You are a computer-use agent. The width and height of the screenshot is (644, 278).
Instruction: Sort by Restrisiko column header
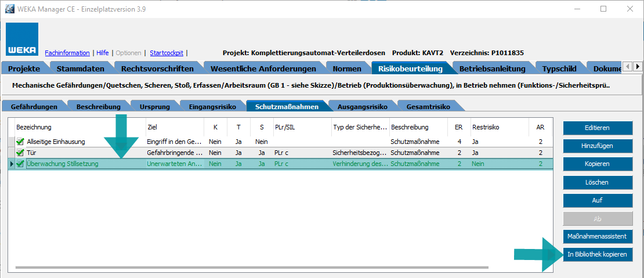pyautogui.click(x=486, y=127)
